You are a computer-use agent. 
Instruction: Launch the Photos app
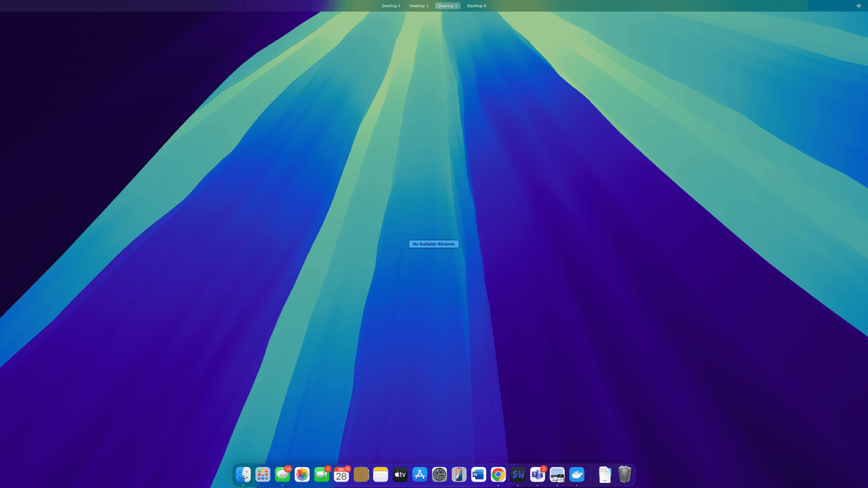point(302,474)
